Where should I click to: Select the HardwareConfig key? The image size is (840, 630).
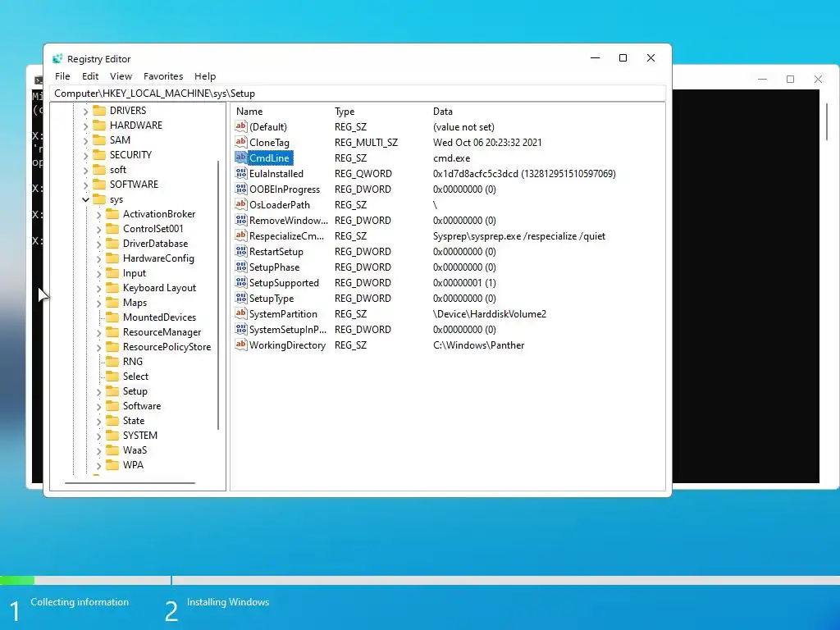(158, 258)
